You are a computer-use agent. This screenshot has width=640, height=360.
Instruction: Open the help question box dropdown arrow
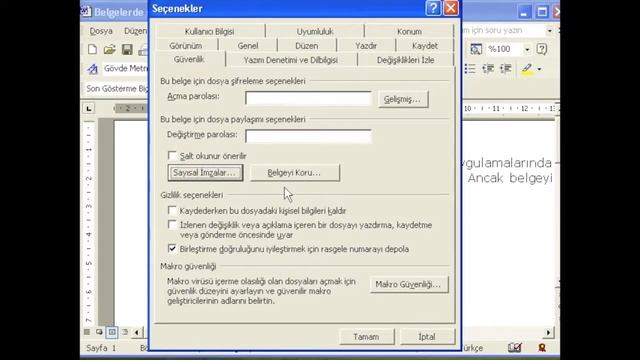point(549,31)
